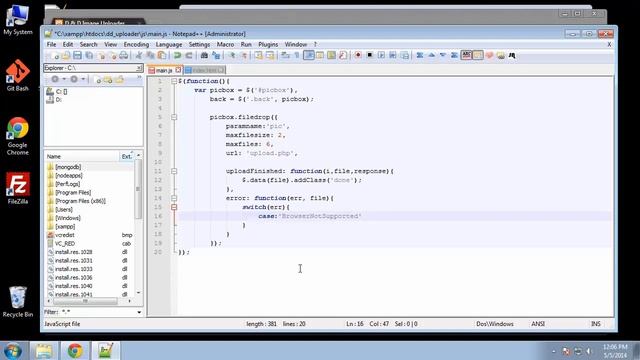The width and height of the screenshot is (640, 360).
Task: Click the blue up-triangle toolbar icon
Action: click(431, 55)
